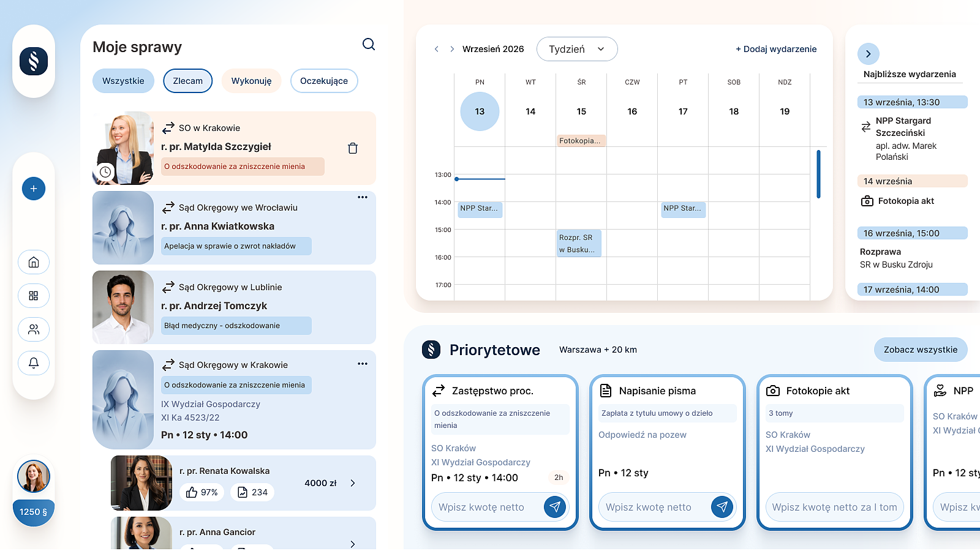
Task: Click Napisanie pisma document icon
Action: pos(606,391)
